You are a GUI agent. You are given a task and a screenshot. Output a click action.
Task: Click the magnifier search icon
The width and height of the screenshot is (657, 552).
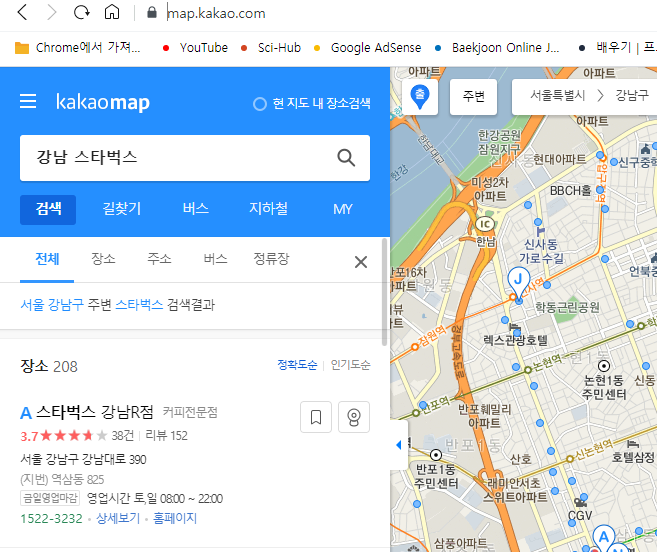[346, 158]
